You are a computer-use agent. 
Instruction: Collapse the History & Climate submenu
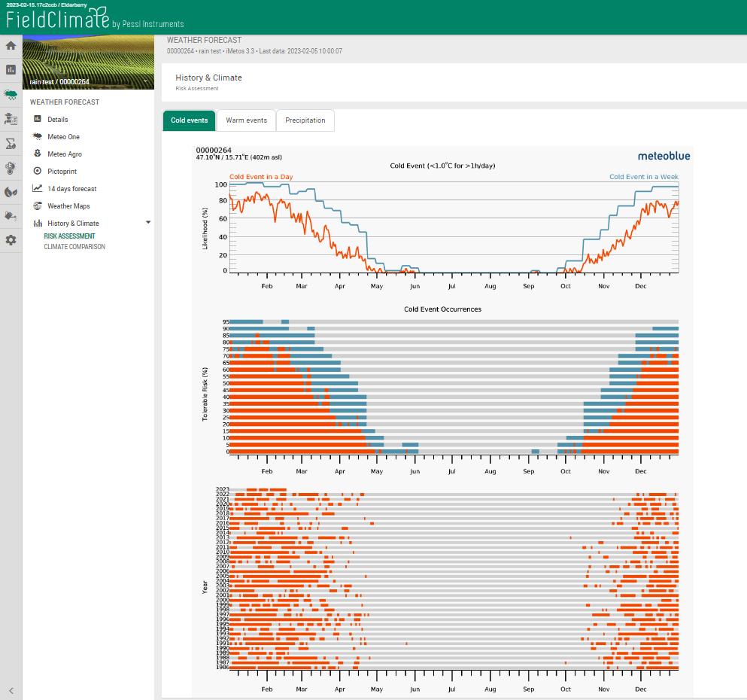(148, 223)
